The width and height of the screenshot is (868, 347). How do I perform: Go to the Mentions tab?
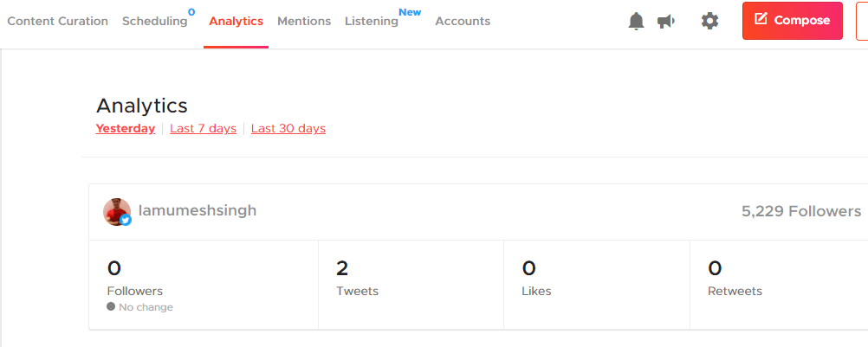click(x=304, y=21)
